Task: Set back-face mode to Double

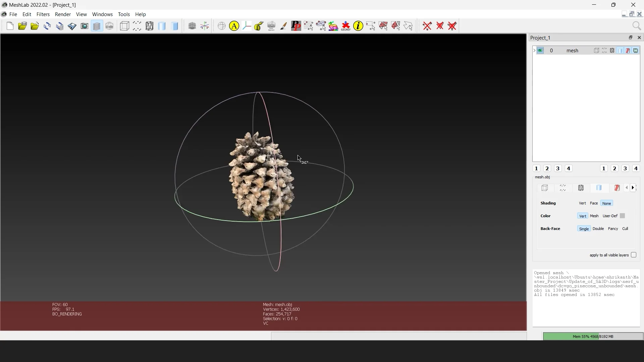Action: point(598,228)
